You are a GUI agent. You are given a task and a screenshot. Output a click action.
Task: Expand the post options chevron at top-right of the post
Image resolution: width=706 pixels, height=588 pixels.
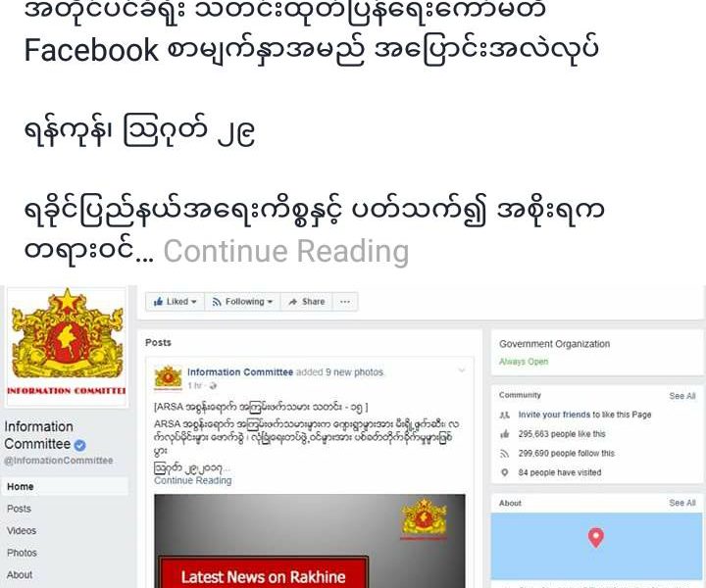point(462,370)
